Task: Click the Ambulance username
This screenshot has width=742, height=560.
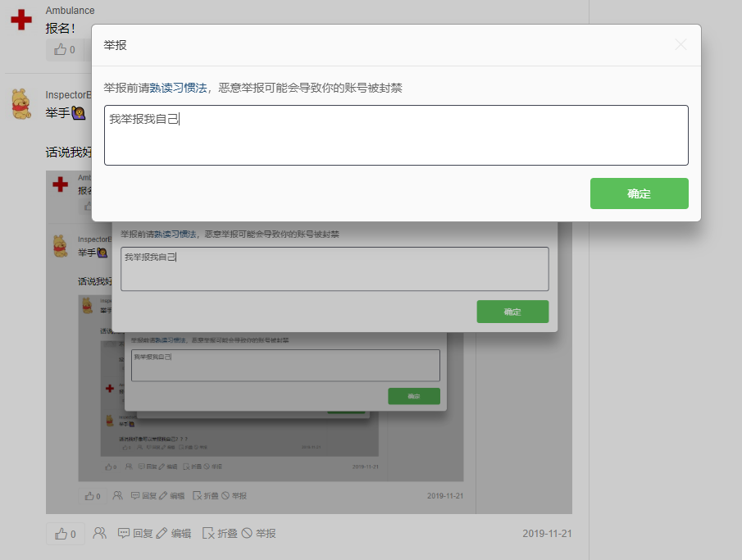Action: [x=70, y=11]
